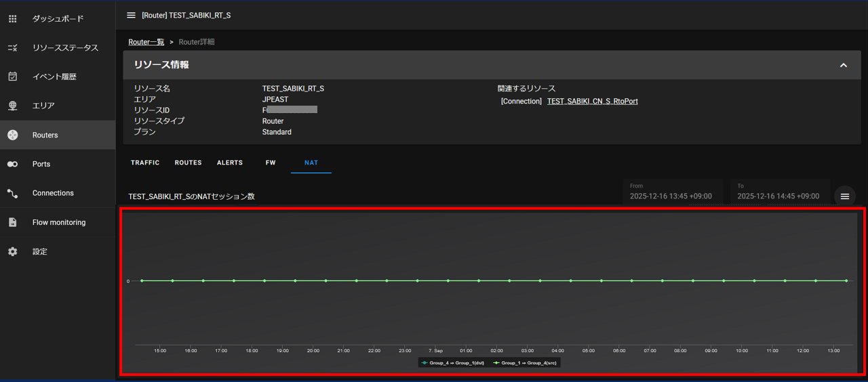Toggle Group_1 ⇒ Group_4(src) legend series
868x382 pixels.
click(524, 363)
